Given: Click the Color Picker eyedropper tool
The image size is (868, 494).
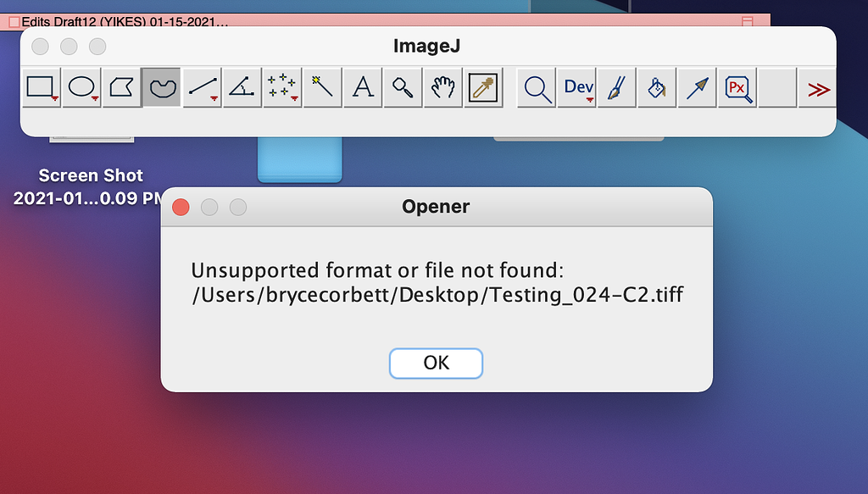Looking at the screenshot, I should click(483, 87).
